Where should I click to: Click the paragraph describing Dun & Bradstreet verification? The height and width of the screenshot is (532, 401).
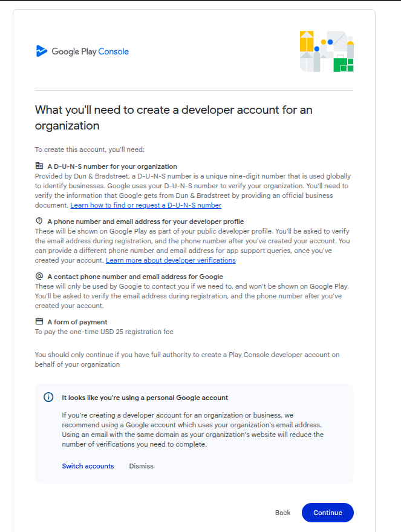click(x=193, y=191)
